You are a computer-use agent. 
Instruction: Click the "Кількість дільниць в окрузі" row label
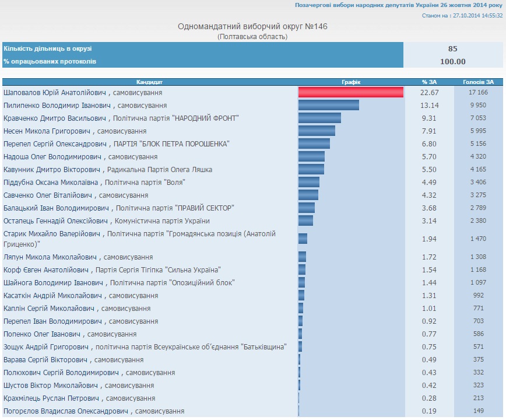tap(48, 49)
